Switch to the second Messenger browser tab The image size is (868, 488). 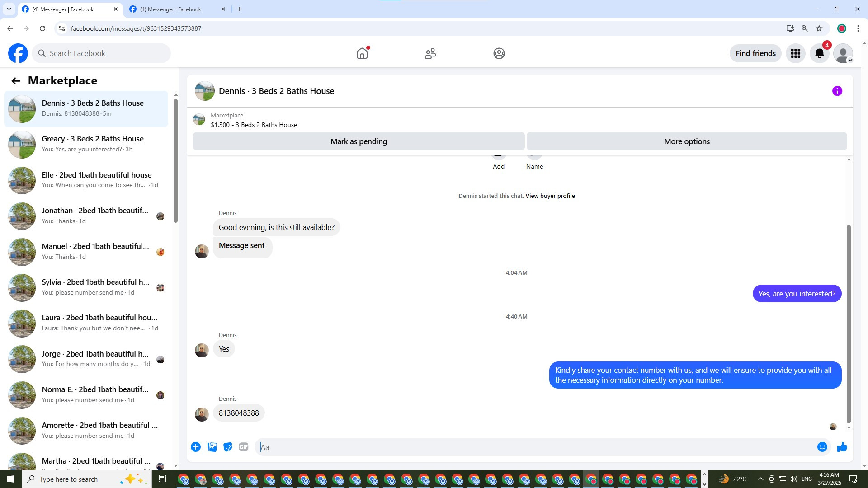176,9
